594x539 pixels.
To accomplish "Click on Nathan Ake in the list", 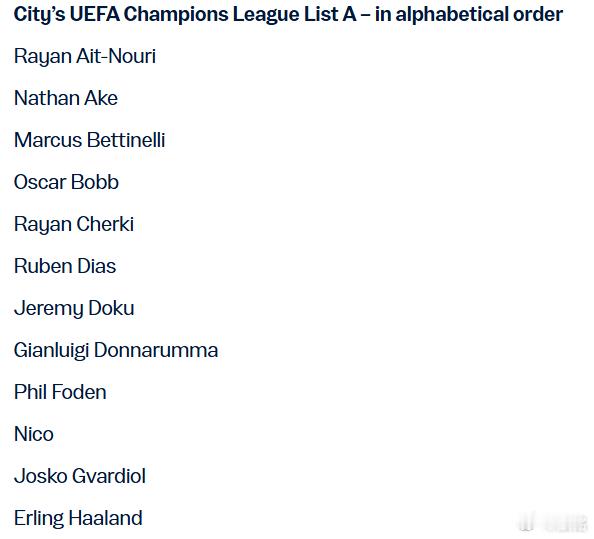I will point(66,98).
